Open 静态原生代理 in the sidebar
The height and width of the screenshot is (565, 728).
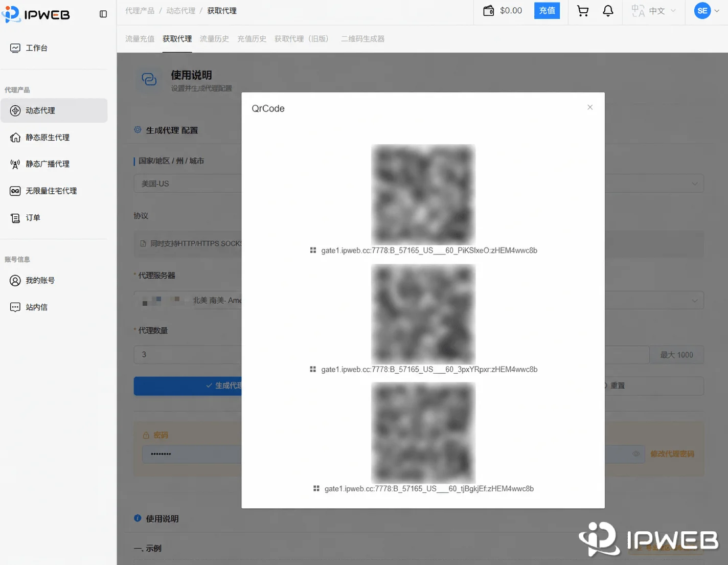[54, 138]
